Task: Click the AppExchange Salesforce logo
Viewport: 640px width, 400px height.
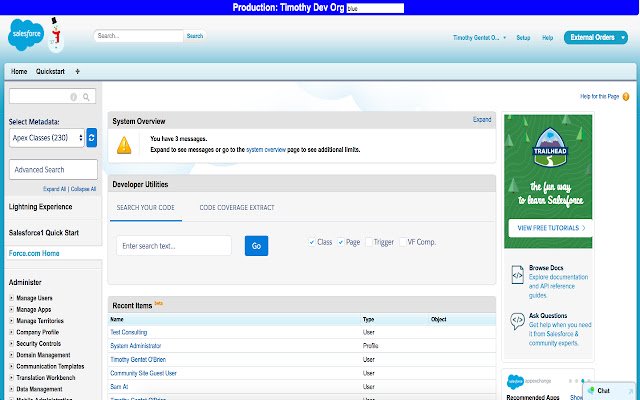Action: tap(515, 382)
